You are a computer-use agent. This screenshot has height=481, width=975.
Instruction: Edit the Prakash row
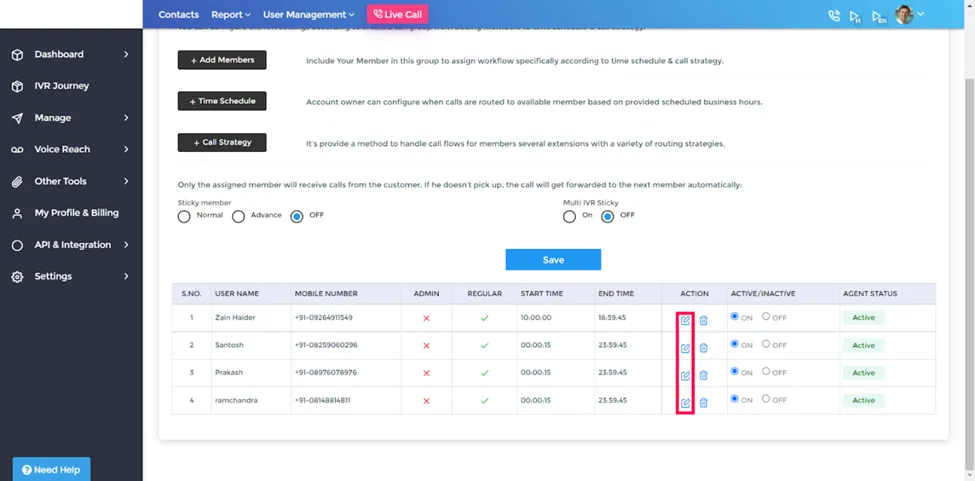(x=685, y=375)
